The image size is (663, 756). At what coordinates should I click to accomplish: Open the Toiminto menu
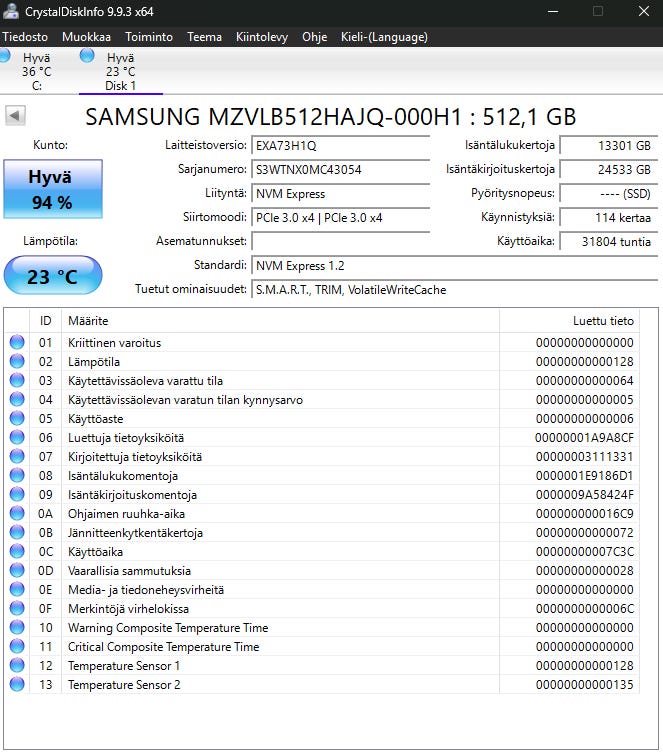tap(149, 37)
